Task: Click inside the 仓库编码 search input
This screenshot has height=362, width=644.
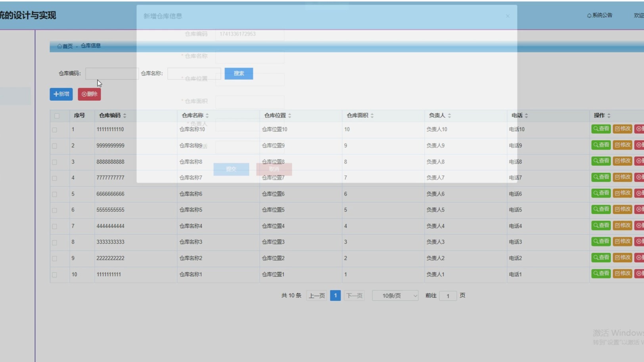Action: click(111, 73)
